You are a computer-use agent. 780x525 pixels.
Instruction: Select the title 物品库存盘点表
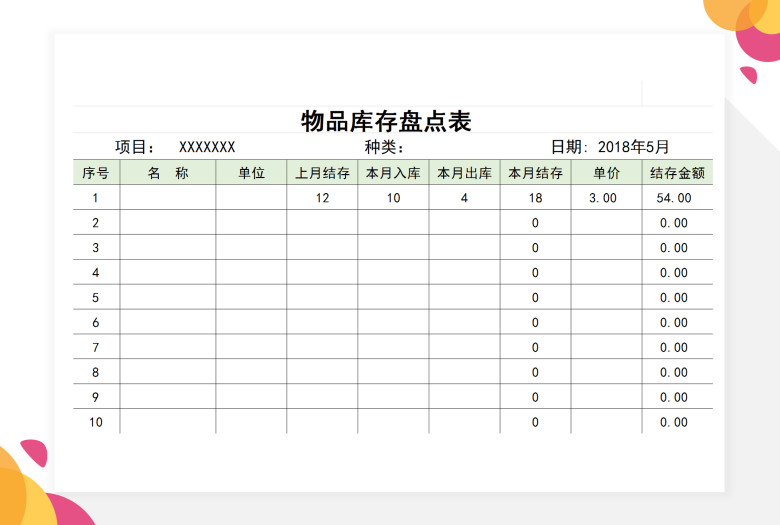386,121
